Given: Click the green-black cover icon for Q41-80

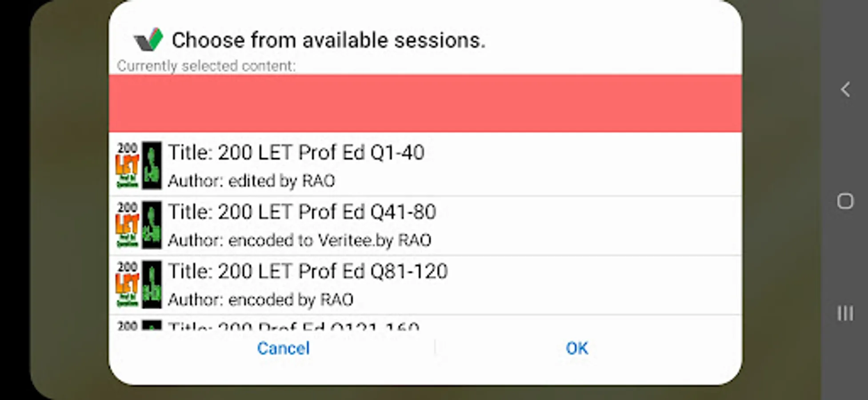Looking at the screenshot, I should pos(152,225).
